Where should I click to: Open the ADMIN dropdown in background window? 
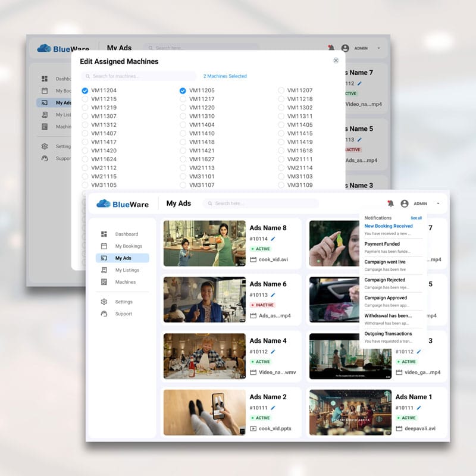coord(379,48)
